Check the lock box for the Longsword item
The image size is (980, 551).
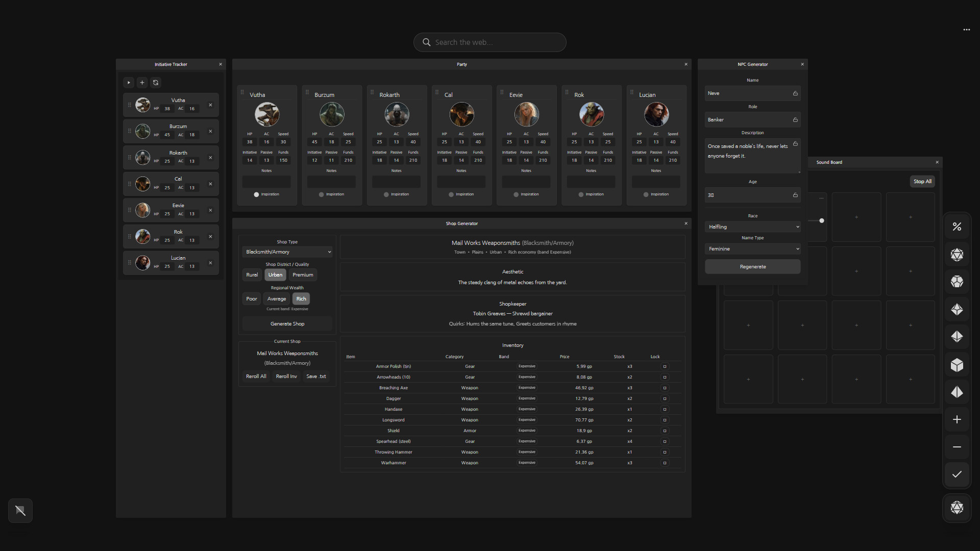[x=665, y=420]
